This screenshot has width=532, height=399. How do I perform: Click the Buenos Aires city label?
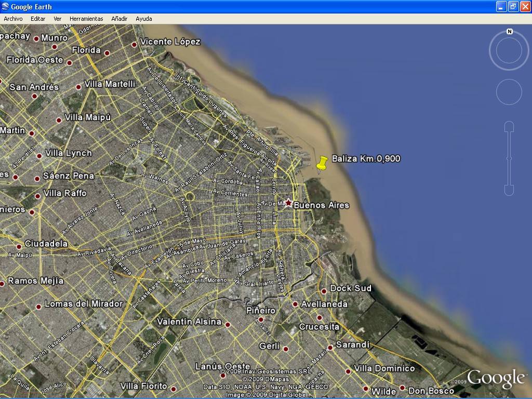321,205
